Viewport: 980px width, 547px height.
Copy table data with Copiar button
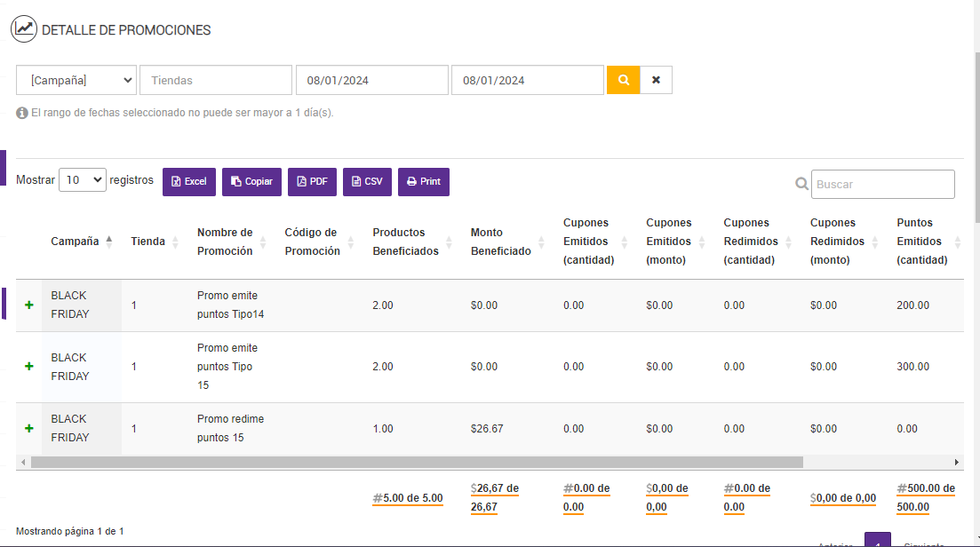[251, 181]
